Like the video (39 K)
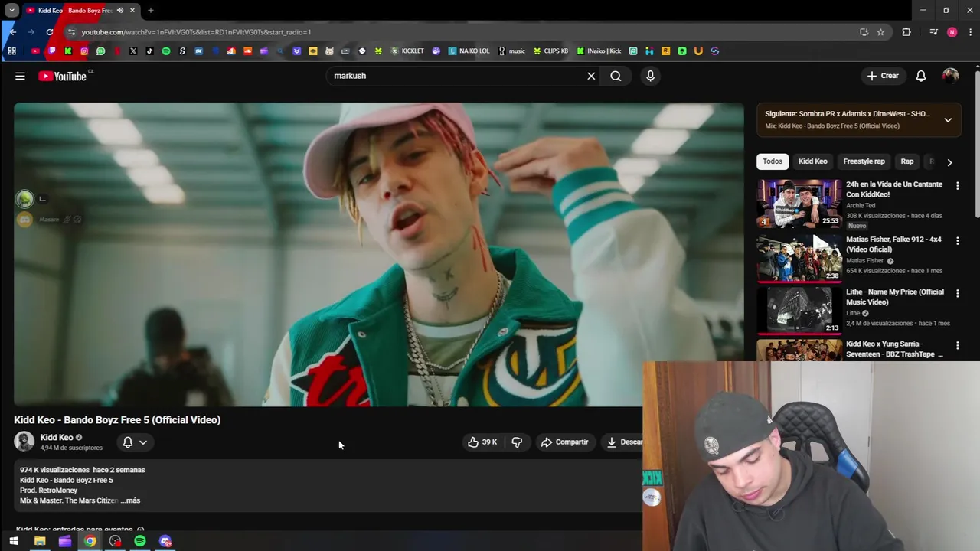The height and width of the screenshot is (551, 980). tap(482, 442)
